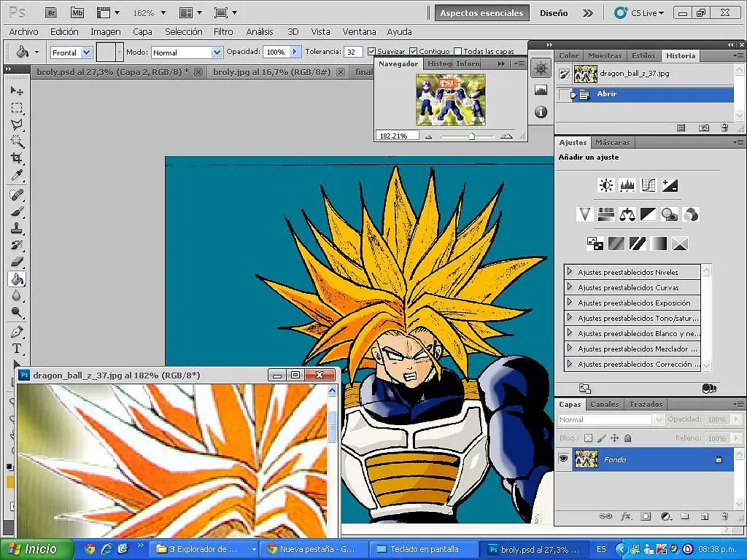Add a Levels adjustment

click(x=627, y=185)
